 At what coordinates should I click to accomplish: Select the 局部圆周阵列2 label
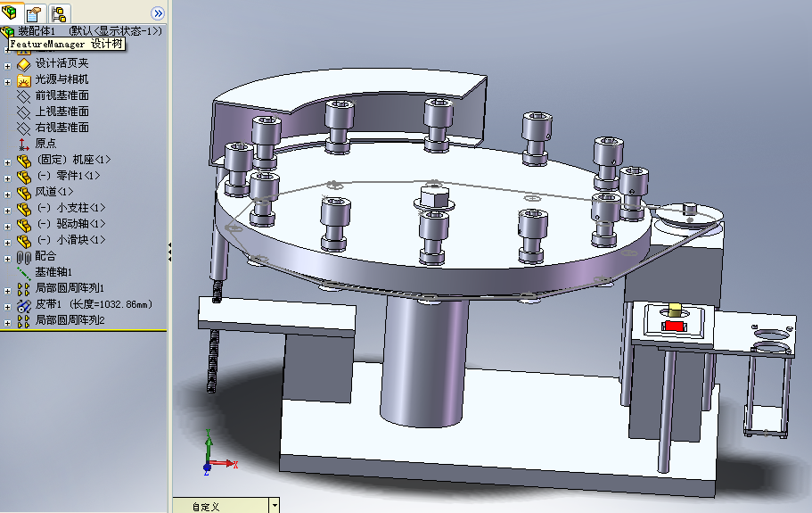[70, 320]
